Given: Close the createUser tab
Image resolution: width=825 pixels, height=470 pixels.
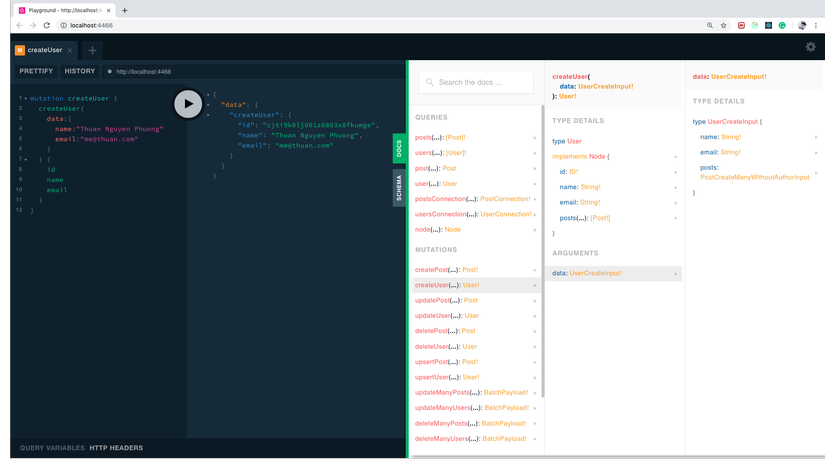Looking at the screenshot, I should pos(70,50).
